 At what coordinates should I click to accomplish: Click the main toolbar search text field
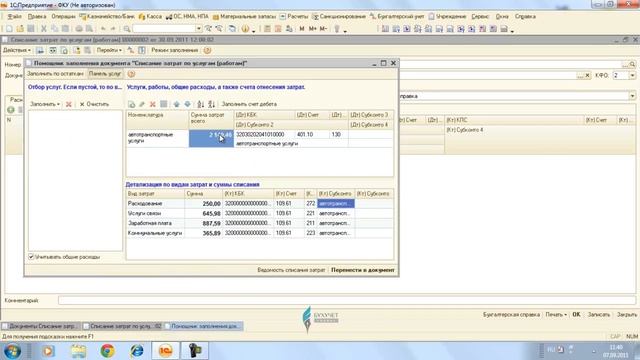164,29
